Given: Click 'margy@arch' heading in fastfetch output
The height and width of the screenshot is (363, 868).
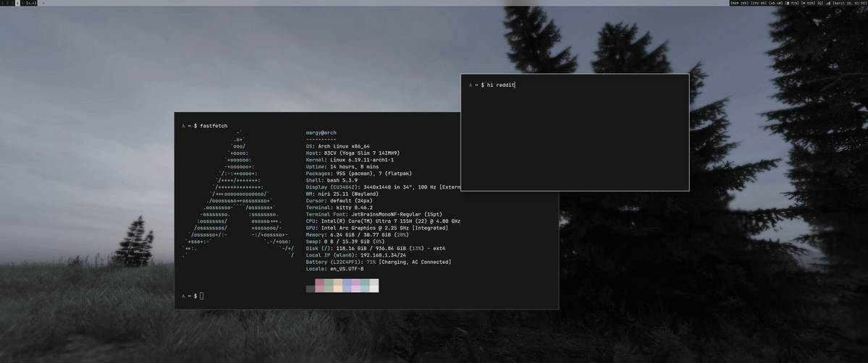Looking at the screenshot, I should tap(321, 133).
